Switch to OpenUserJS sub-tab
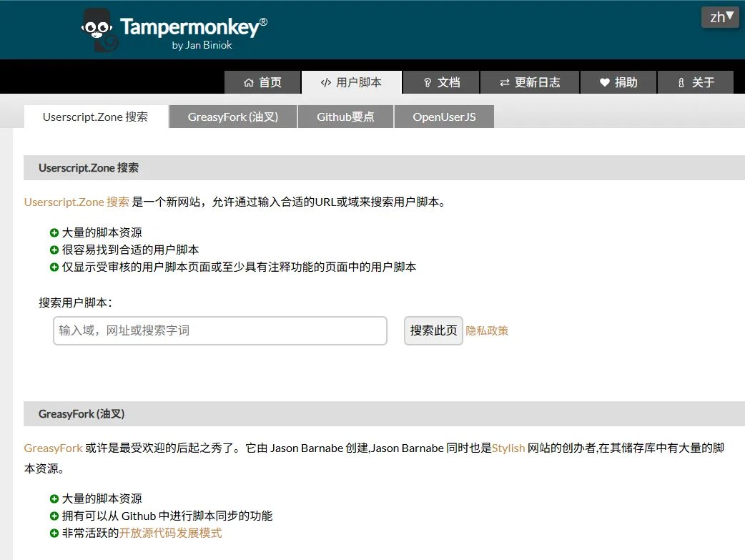The width and height of the screenshot is (745, 560). [444, 117]
